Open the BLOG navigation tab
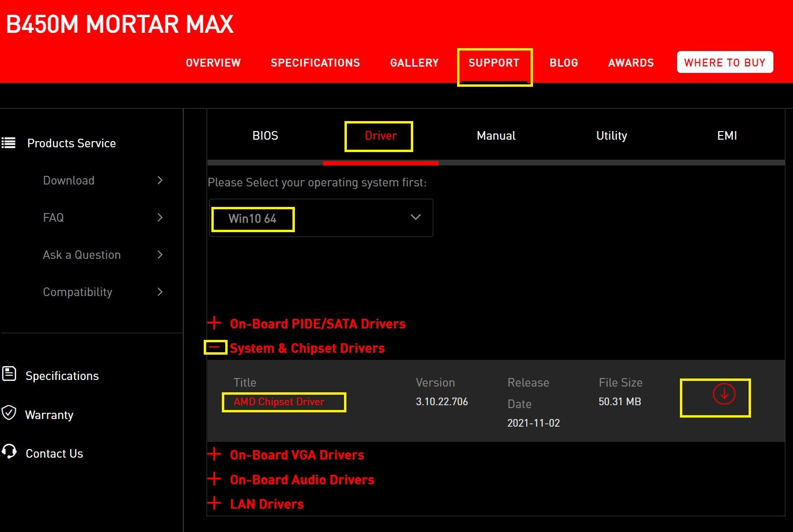 564,63
